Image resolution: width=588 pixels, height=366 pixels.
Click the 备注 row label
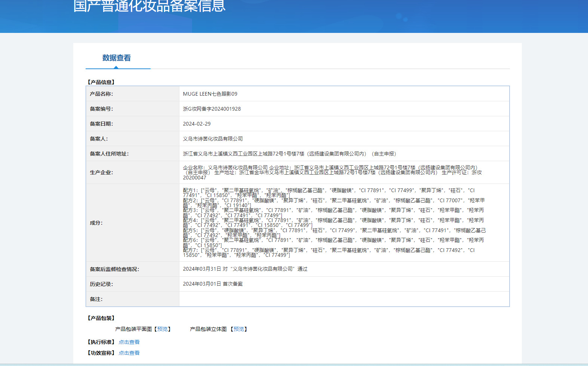[96, 299]
